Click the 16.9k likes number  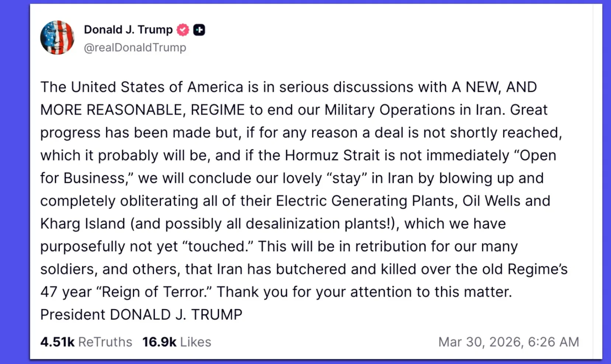point(159,342)
